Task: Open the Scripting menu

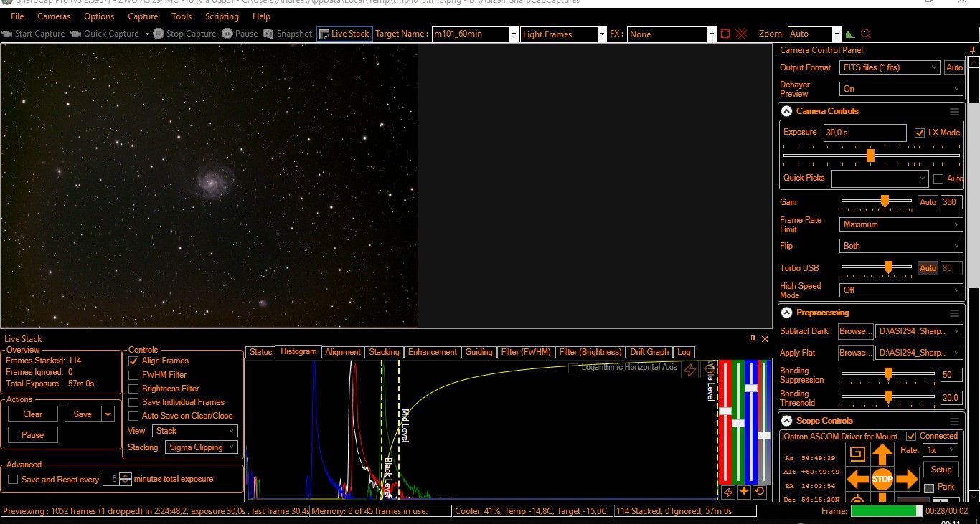Action: (x=222, y=16)
